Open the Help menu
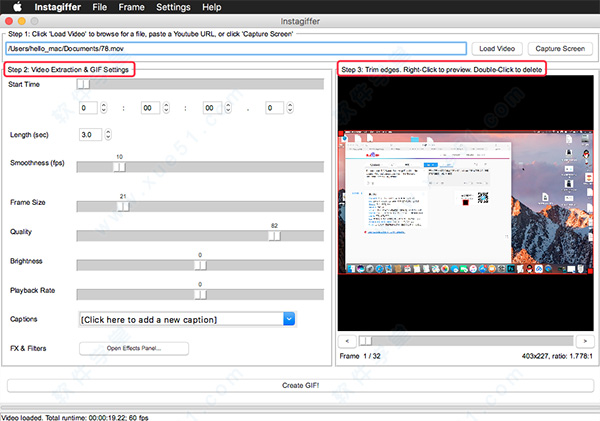600x421 pixels. [212, 7]
